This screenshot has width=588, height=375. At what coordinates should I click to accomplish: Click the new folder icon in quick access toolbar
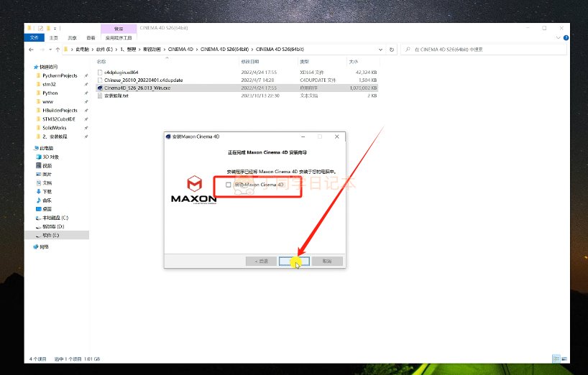click(48, 28)
